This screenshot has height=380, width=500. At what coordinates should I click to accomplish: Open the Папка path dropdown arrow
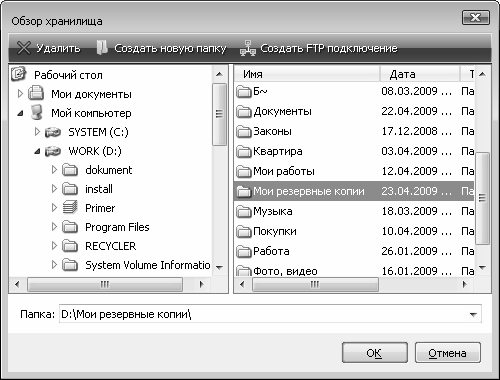(473, 314)
